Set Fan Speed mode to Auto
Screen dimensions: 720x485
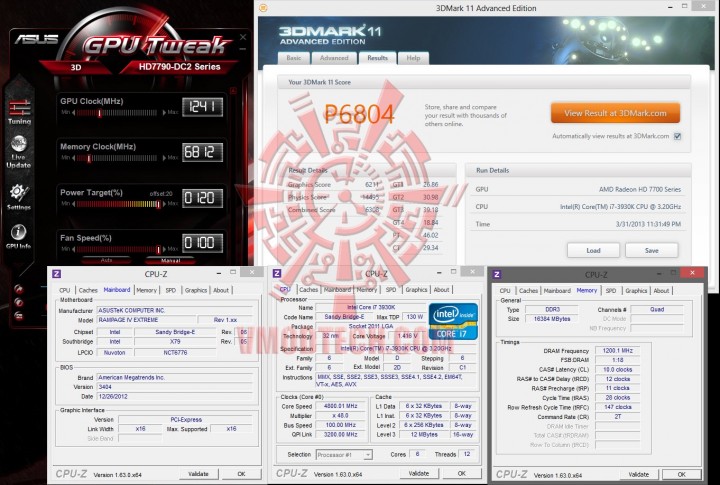[106, 260]
